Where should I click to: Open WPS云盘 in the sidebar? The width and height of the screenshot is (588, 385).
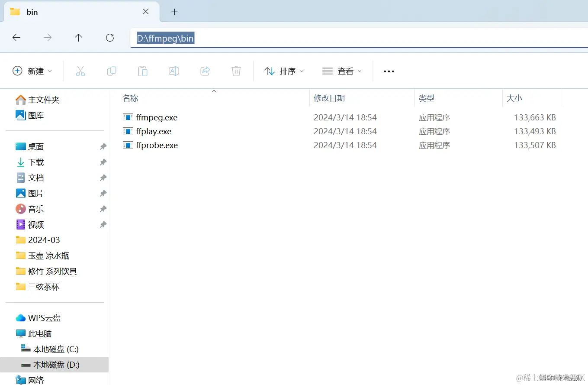point(38,318)
